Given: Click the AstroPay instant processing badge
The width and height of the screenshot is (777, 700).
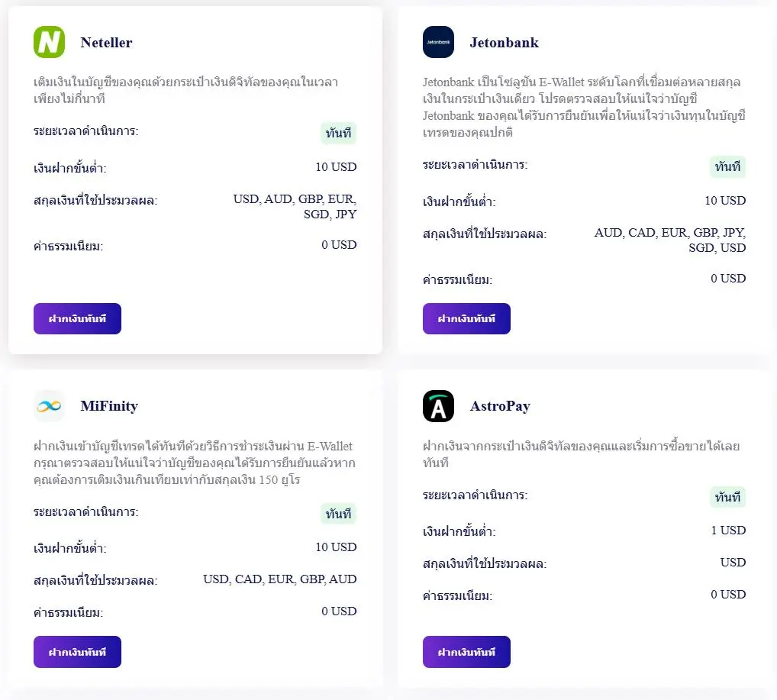Looking at the screenshot, I should 727,497.
